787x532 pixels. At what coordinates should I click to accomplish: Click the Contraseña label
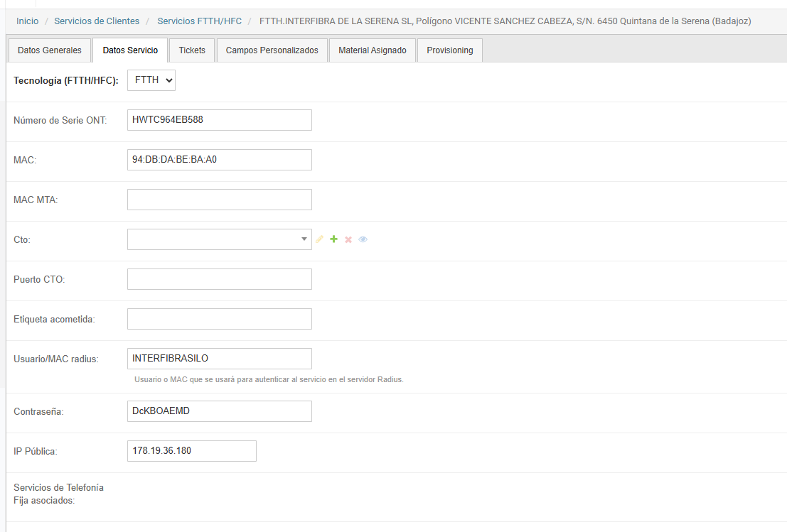click(x=38, y=412)
